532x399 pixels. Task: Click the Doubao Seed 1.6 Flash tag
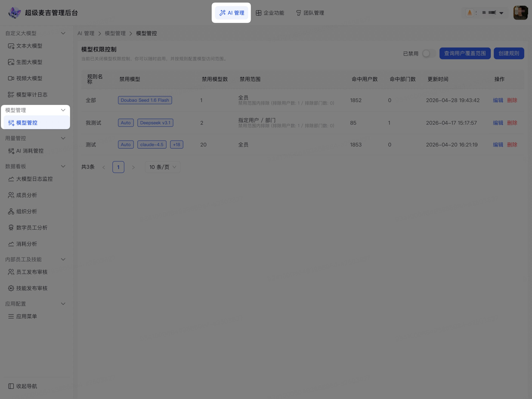click(145, 100)
